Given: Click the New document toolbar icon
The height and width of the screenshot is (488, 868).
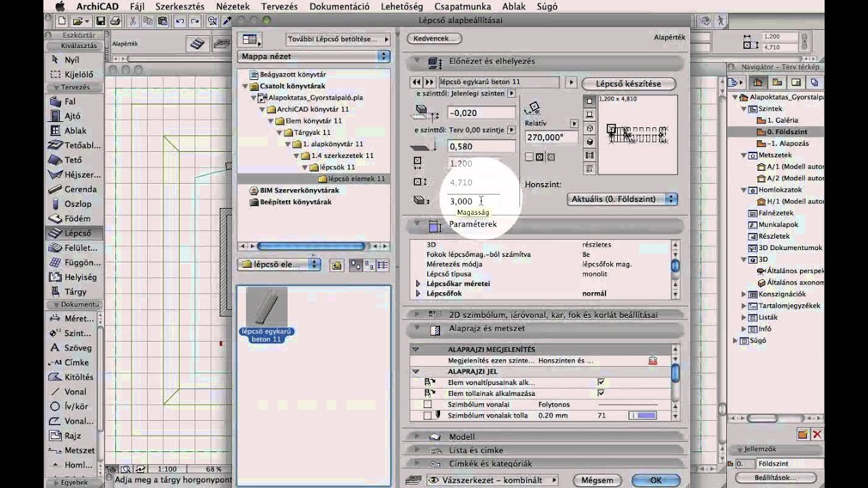Looking at the screenshot, I should (62, 21).
